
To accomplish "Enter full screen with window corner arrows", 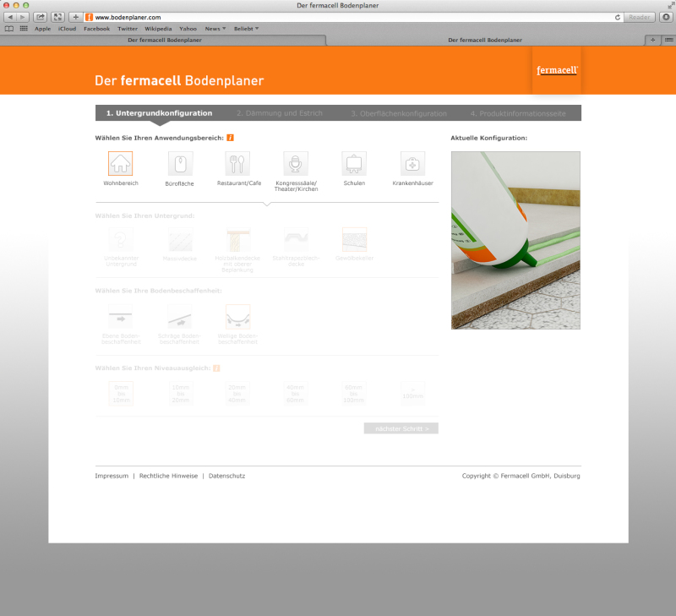I will coord(671,5).
